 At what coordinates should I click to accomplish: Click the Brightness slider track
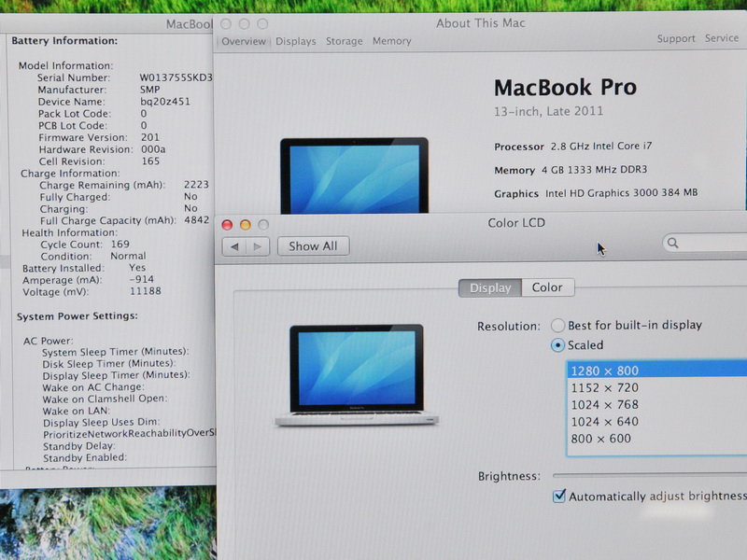(650, 475)
